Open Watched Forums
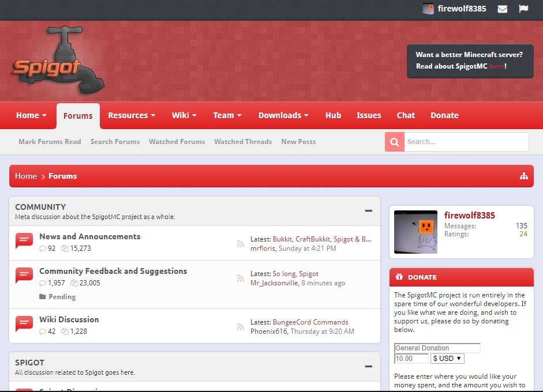The width and height of the screenshot is (543, 392). pyautogui.click(x=177, y=142)
